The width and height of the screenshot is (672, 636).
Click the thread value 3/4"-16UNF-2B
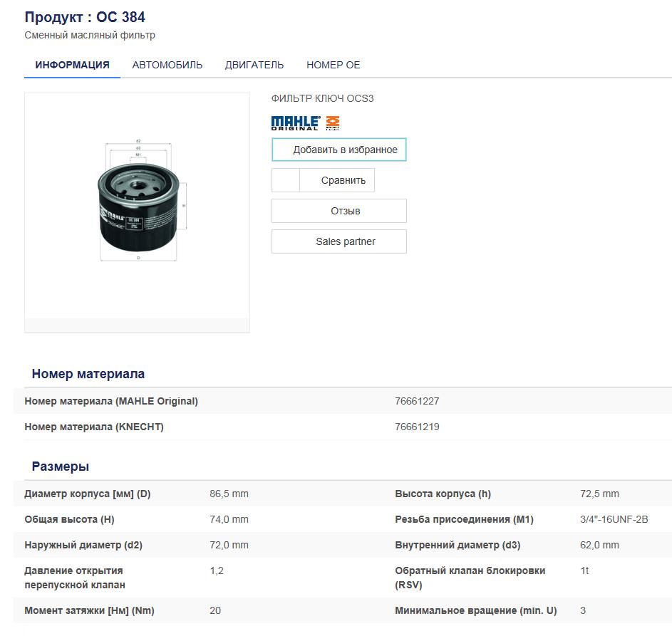tap(614, 519)
